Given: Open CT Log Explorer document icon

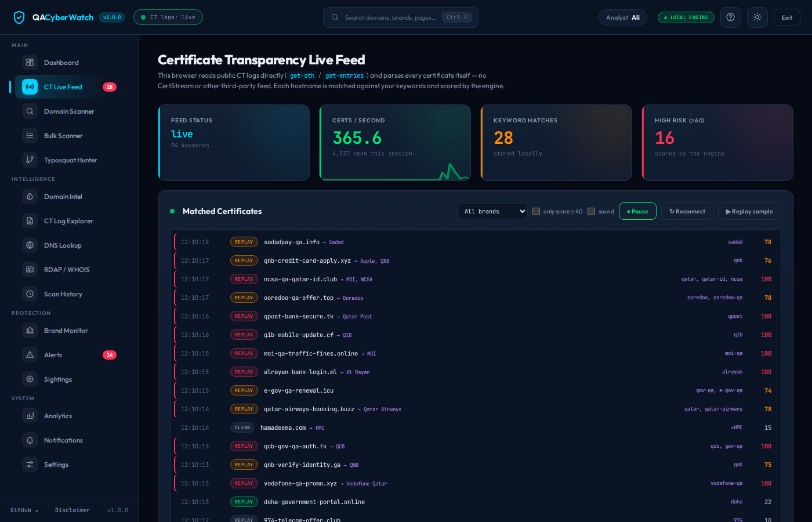Looking at the screenshot, I should (30, 221).
